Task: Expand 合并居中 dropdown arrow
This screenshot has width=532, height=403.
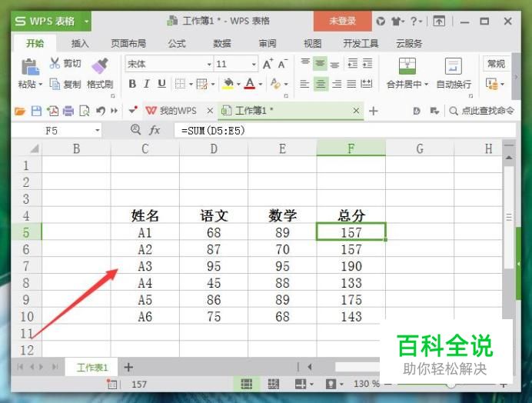Action: click(426, 84)
